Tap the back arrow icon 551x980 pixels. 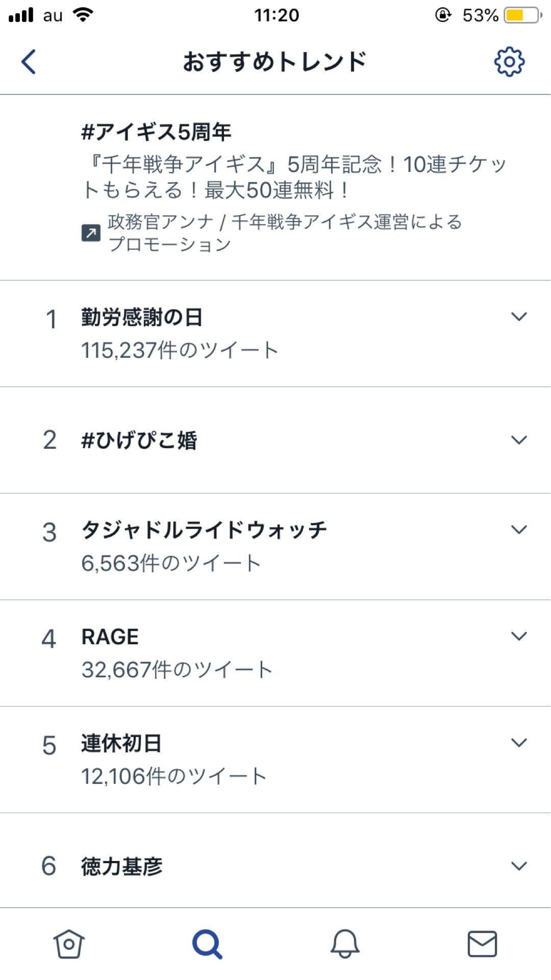coord(29,62)
